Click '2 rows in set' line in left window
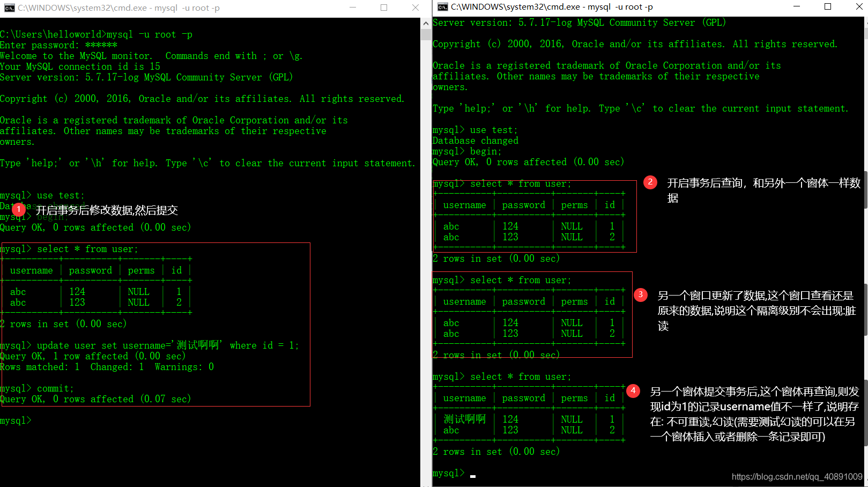This screenshot has height=487, width=868. [63, 324]
